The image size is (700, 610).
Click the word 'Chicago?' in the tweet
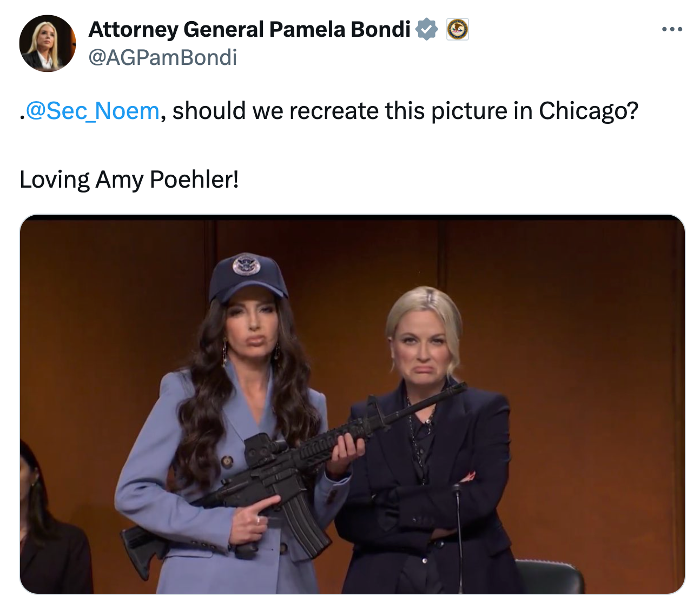[588, 111]
